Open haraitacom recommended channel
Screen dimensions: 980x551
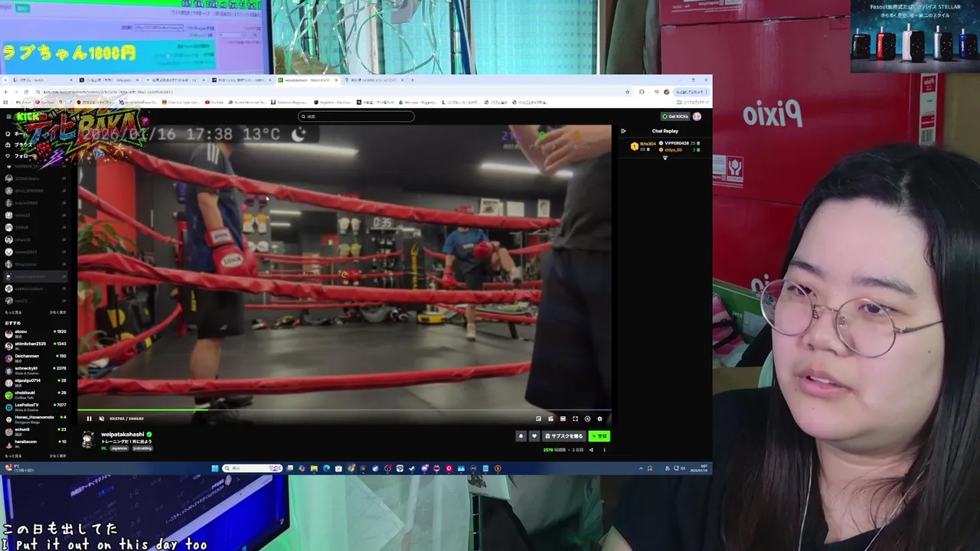pyautogui.click(x=35, y=443)
